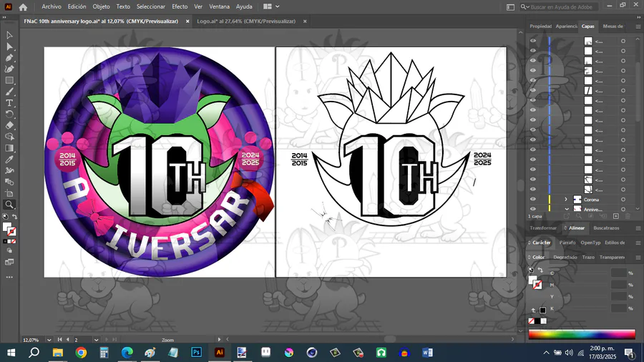Go to the Illustrator Home screen
Viewport: 644px width, 362px height.
(x=23, y=7)
